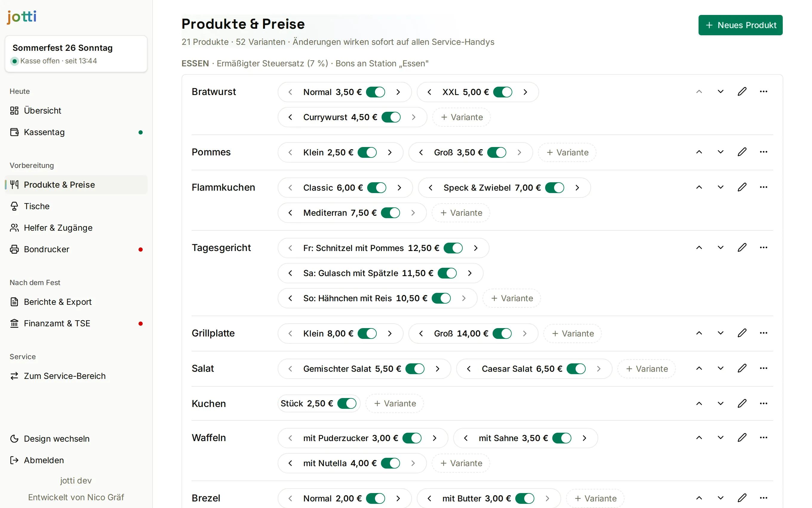Shift Flammkuchen Classic variant right
Screen dimensions: 812x508
click(x=399, y=188)
